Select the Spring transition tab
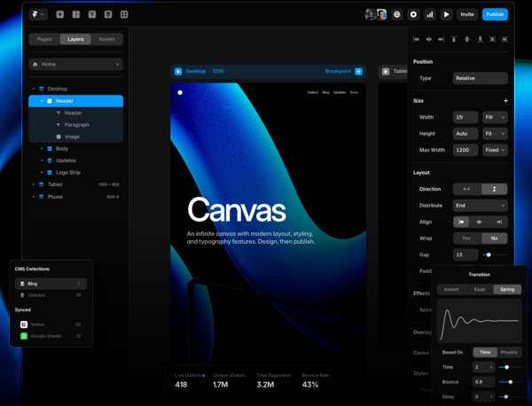Image resolution: width=532 pixels, height=406 pixels. (x=507, y=289)
